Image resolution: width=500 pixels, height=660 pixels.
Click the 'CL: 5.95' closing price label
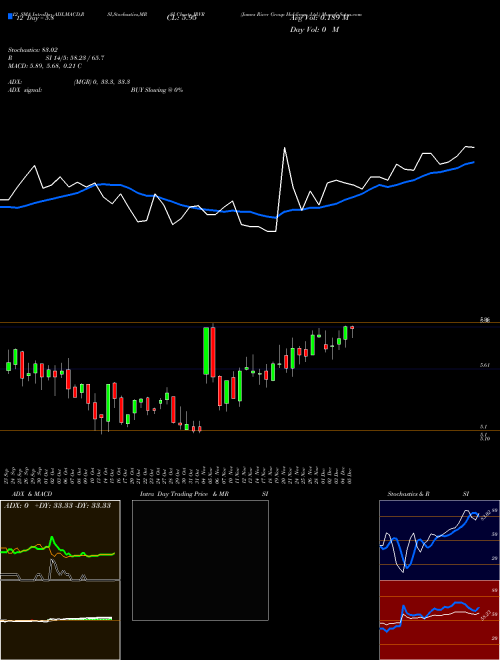tap(181, 18)
